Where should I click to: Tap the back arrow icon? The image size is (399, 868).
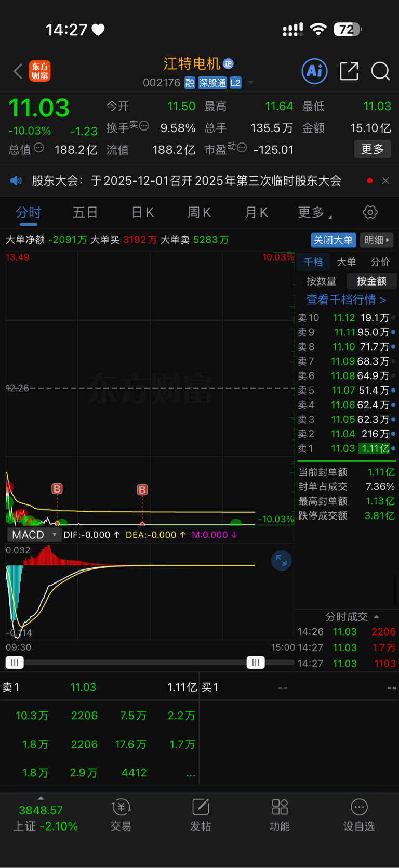pyautogui.click(x=18, y=71)
